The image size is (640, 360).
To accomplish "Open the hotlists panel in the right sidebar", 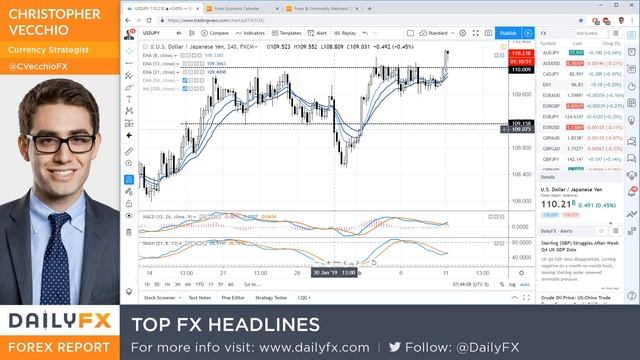I will click(x=631, y=86).
